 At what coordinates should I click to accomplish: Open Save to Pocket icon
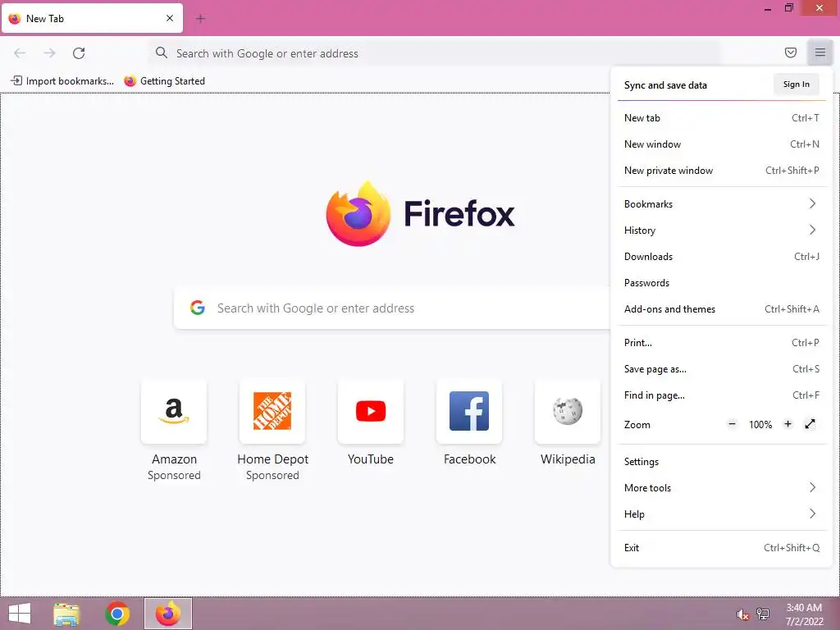click(790, 52)
